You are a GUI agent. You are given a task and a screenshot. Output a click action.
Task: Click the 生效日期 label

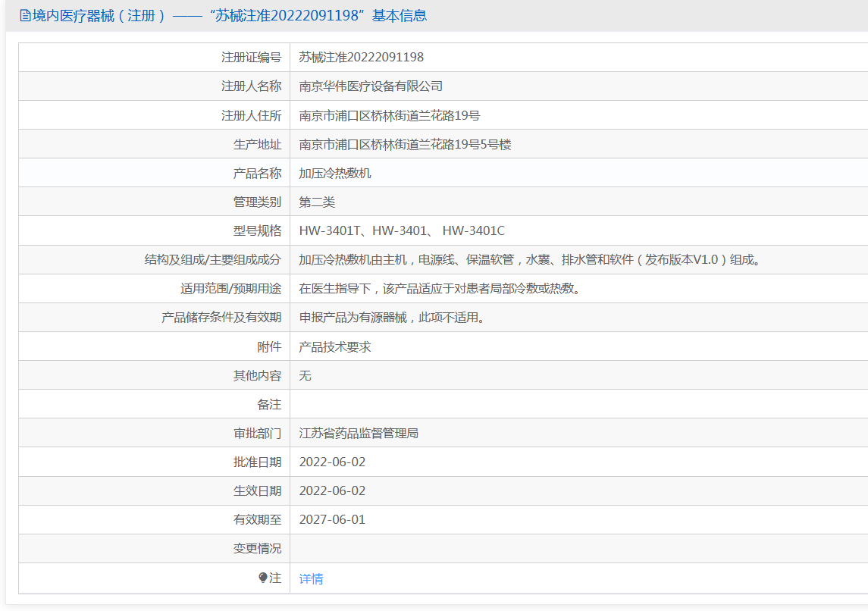pos(258,491)
